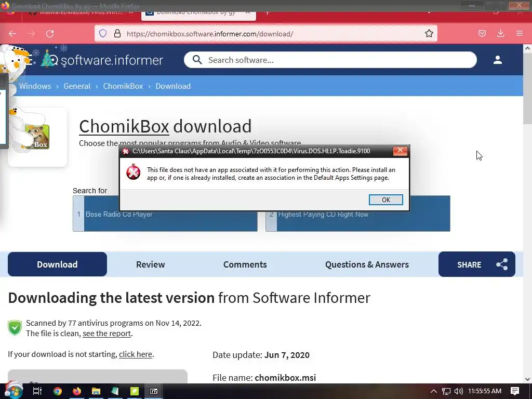Reload the current page
The height and width of the screenshot is (399, 532).
(x=50, y=34)
